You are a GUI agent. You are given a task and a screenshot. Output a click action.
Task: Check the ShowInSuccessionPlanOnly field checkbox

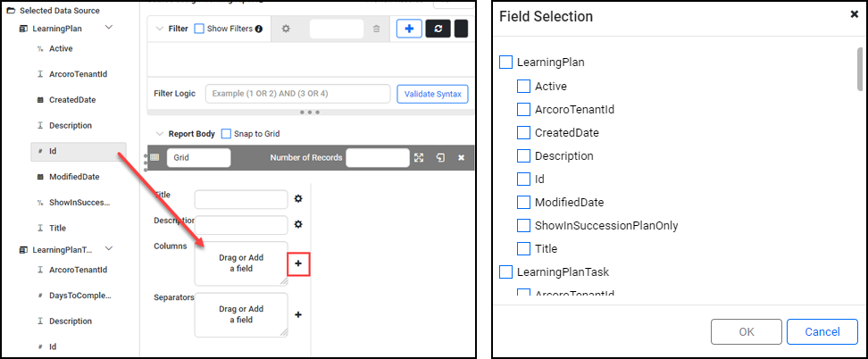click(523, 225)
